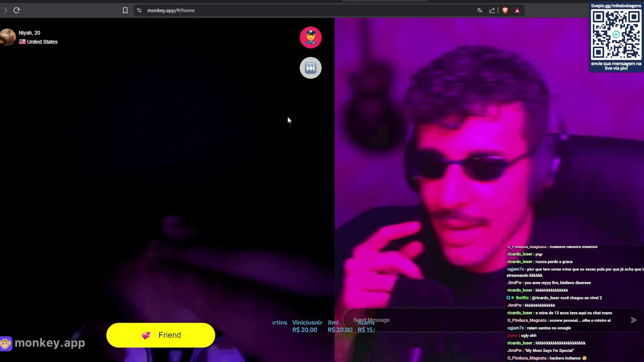The image size is (644, 362).
Task: Click the monkey.app logo
Action: [43, 343]
